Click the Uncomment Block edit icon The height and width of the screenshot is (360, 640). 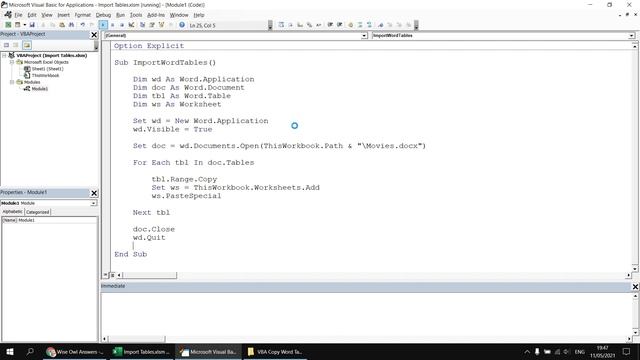pyautogui.click(x=369, y=25)
